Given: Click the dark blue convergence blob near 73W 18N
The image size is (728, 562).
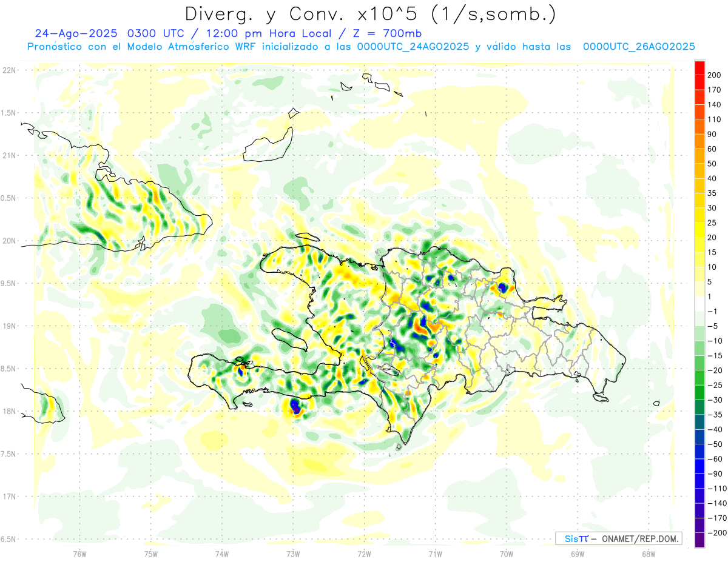Looking at the screenshot, I should click(x=295, y=407).
